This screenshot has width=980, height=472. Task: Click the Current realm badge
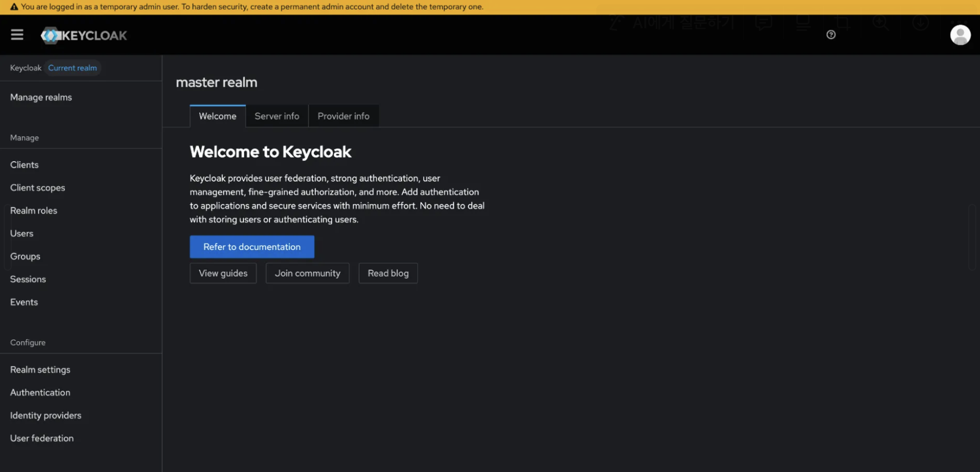73,68
